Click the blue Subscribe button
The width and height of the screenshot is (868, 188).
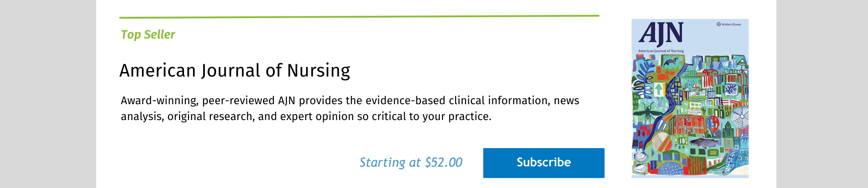(x=544, y=163)
